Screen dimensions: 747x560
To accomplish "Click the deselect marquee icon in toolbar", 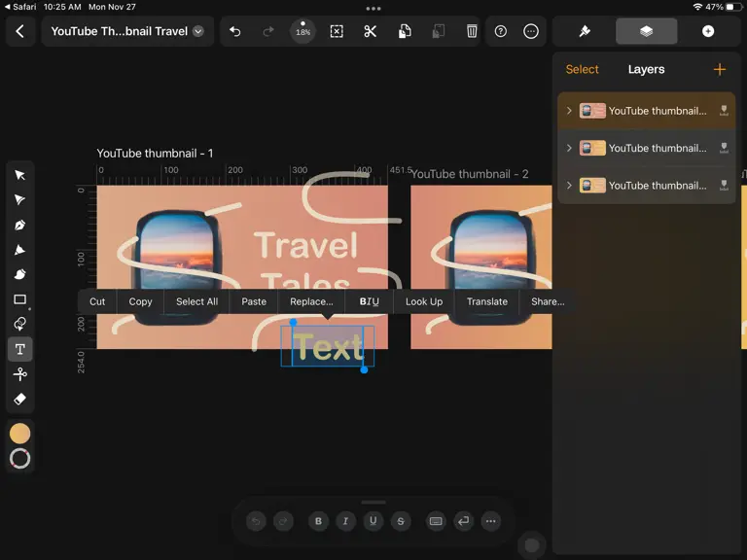I will pyautogui.click(x=337, y=31).
